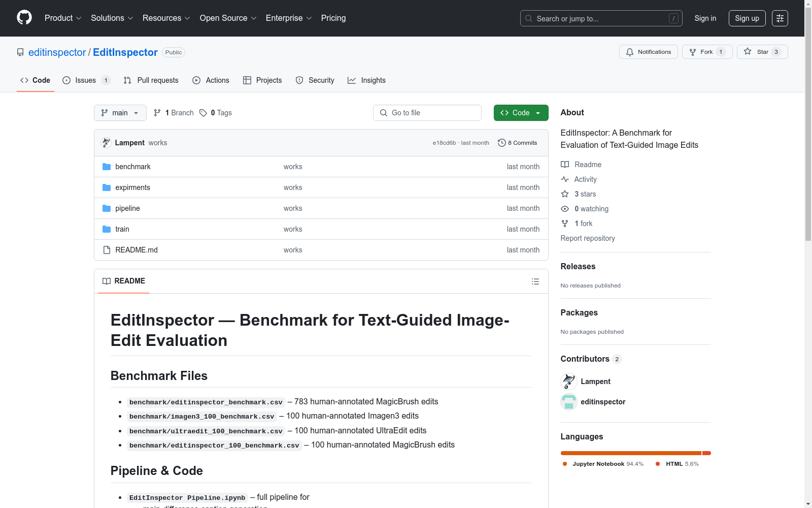Open the main branch selector dropdown

(x=120, y=113)
